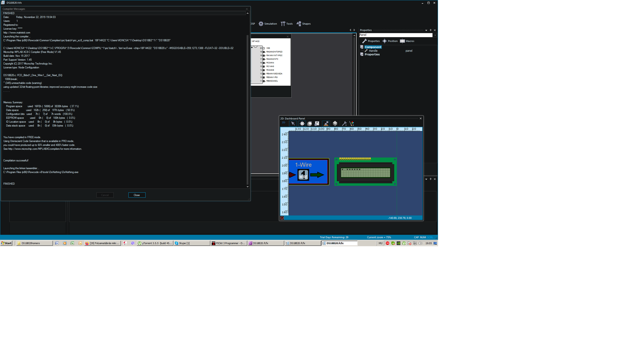This screenshot has width=644, height=362.
Task: Click the 1-Wire component on panel
Action: (x=309, y=172)
